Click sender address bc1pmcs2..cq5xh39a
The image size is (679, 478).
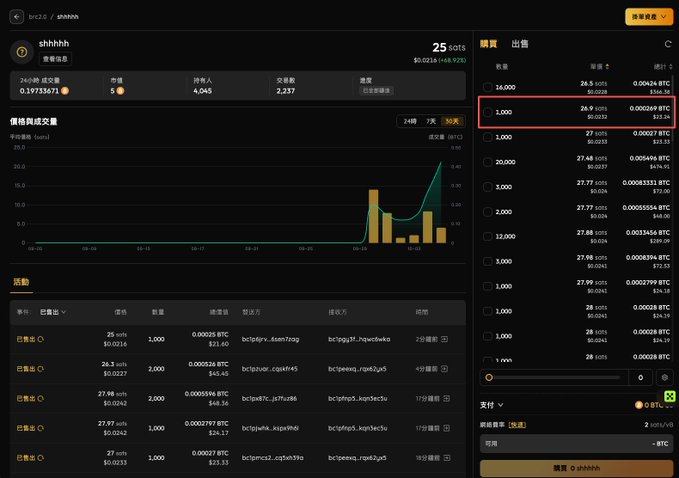[272, 458]
